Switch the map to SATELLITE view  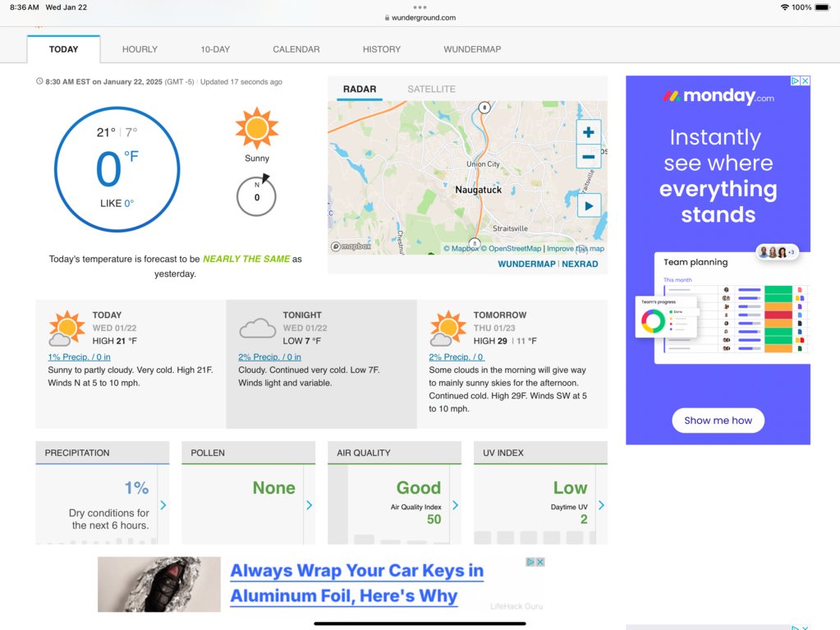pyautogui.click(x=431, y=89)
